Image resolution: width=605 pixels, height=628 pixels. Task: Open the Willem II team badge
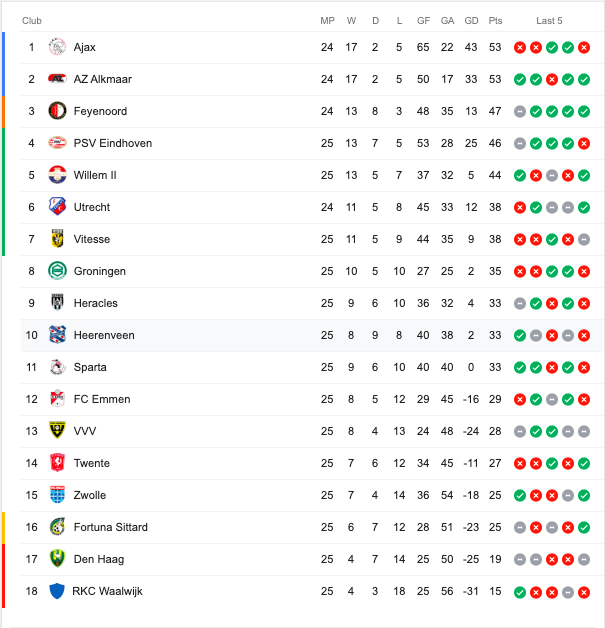(x=57, y=175)
